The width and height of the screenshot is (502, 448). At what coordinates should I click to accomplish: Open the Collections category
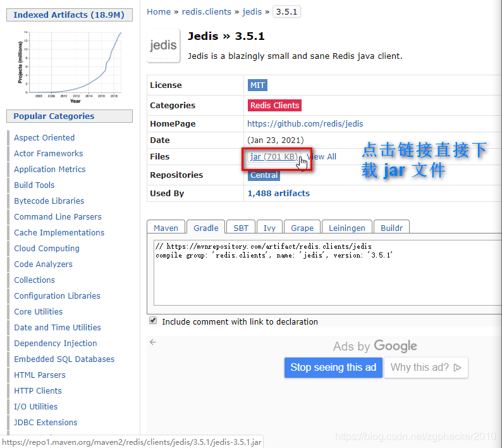[34, 280]
